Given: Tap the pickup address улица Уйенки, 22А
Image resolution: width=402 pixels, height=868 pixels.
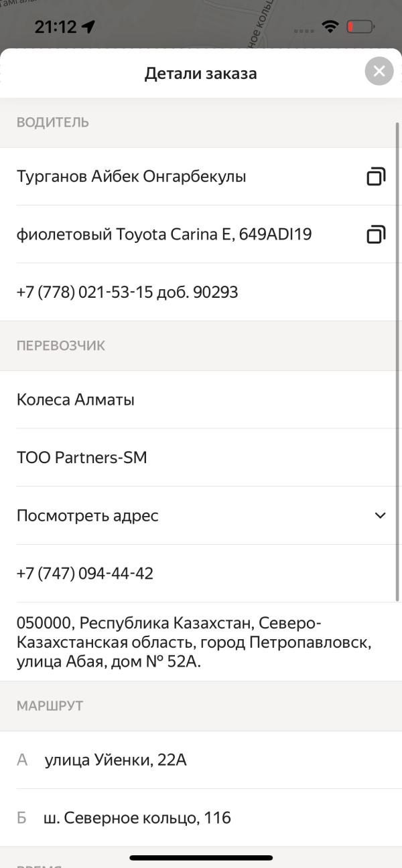Looking at the screenshot, I should (x=116, y=760).
